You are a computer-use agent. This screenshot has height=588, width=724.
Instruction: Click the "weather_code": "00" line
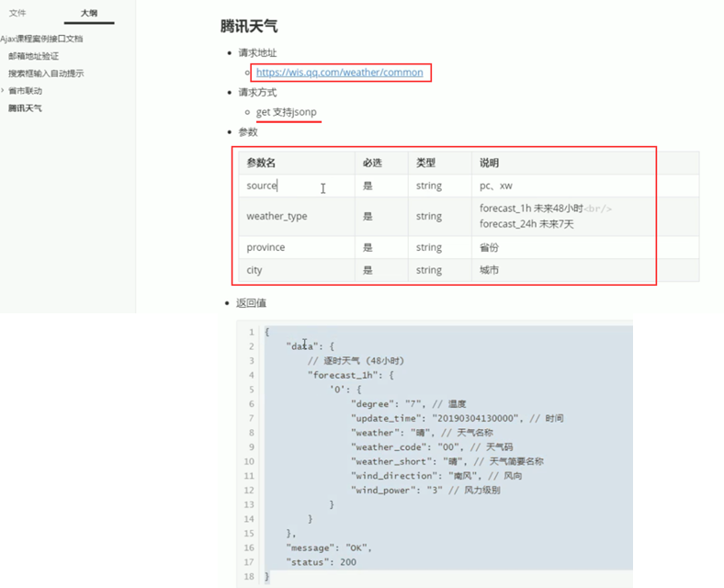point(432,447)
